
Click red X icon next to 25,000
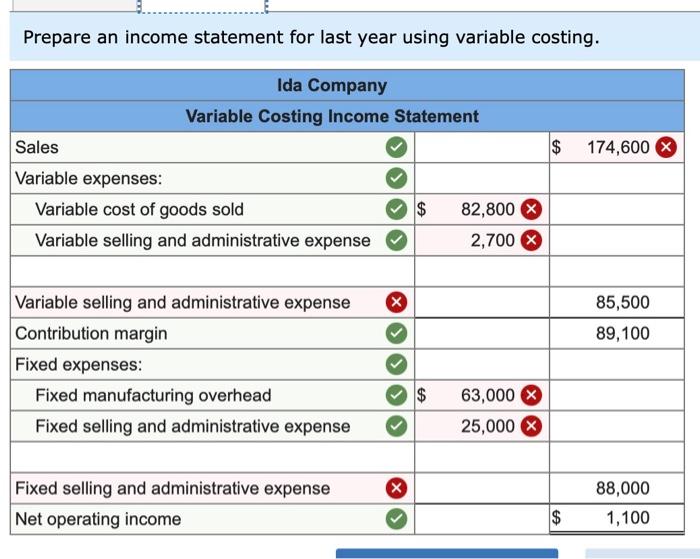(531, 426)
